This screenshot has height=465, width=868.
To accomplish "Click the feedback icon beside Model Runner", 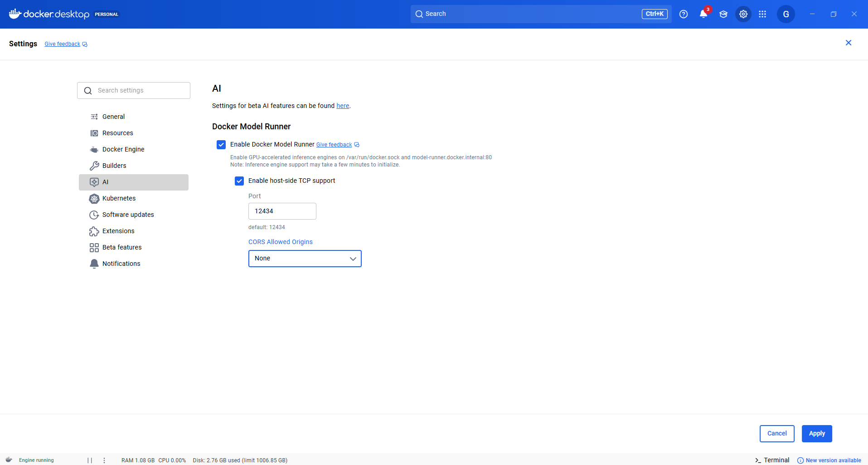I will coord(357,145).
